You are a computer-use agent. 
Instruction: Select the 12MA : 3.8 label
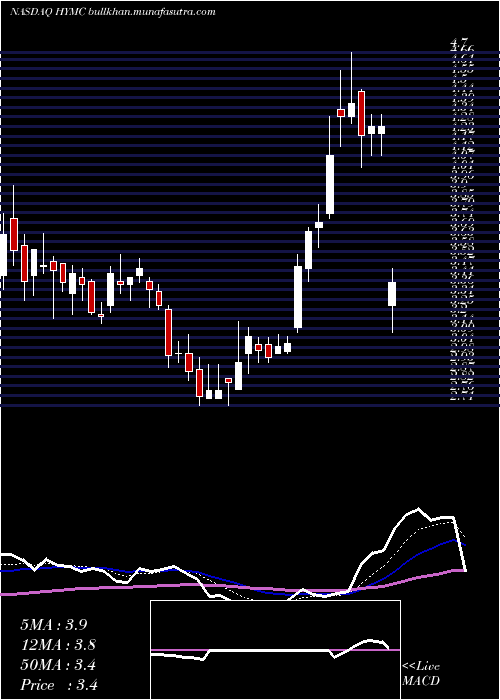[x=59, y=645]
